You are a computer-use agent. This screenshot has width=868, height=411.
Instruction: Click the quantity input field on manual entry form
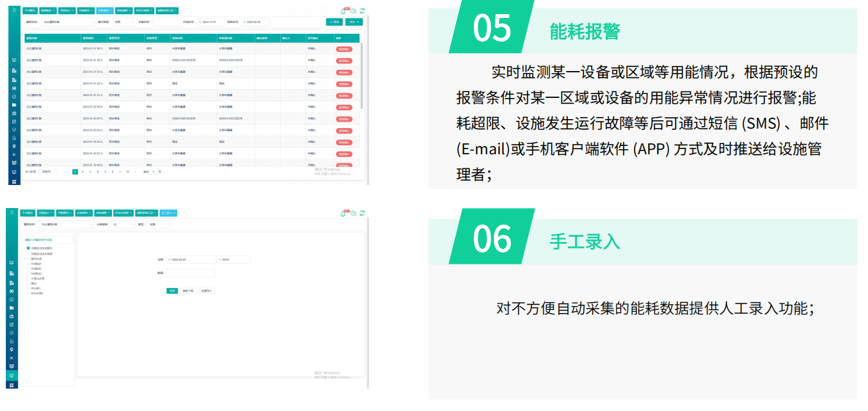191,273
